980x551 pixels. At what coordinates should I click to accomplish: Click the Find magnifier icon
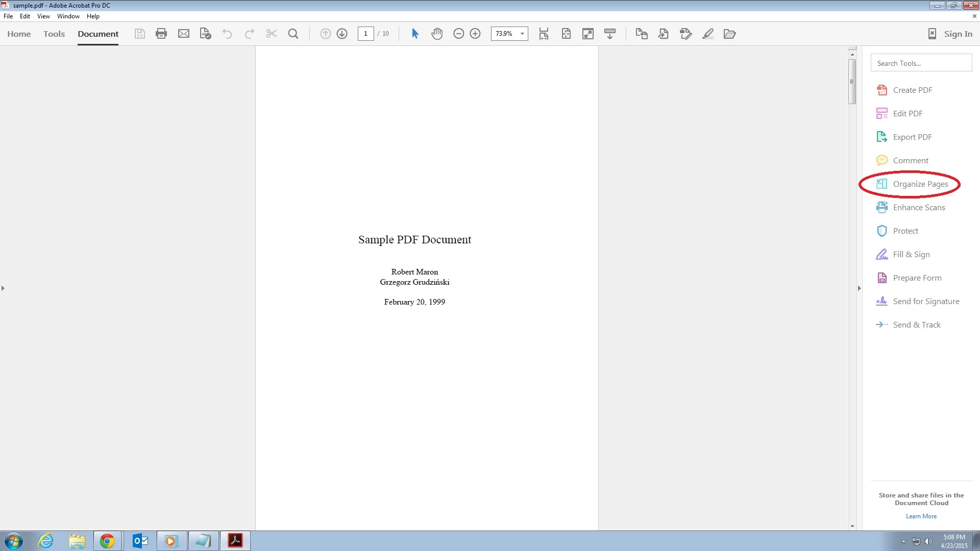[293, 34]
